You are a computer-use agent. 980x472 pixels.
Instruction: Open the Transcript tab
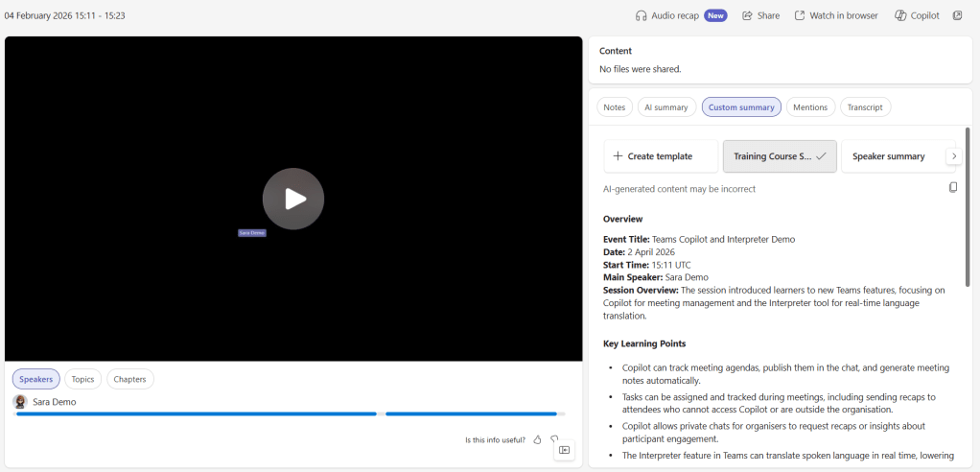pyautogui.click(x=865, y=107)
